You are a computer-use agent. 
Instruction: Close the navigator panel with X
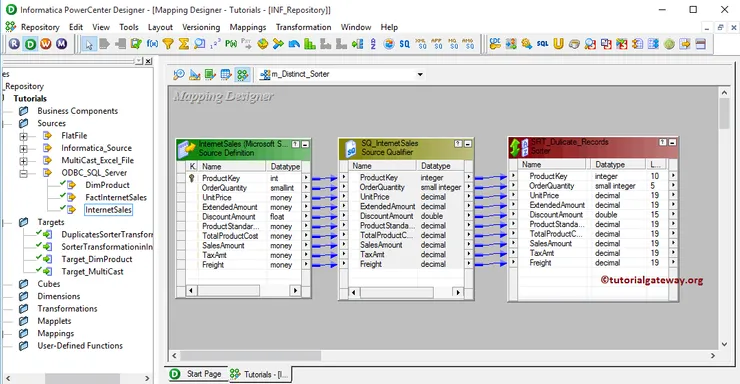148,61
